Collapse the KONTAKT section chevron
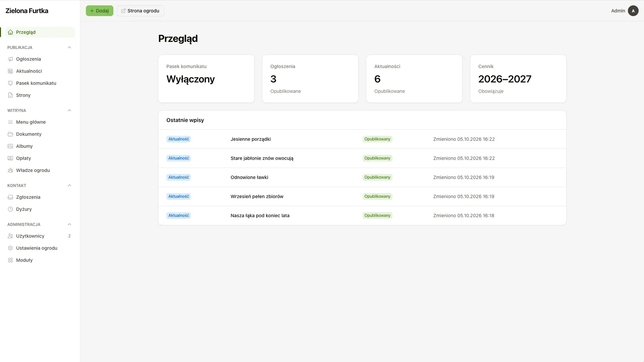This screenshot has width=644, height=362. click(69, 185)
